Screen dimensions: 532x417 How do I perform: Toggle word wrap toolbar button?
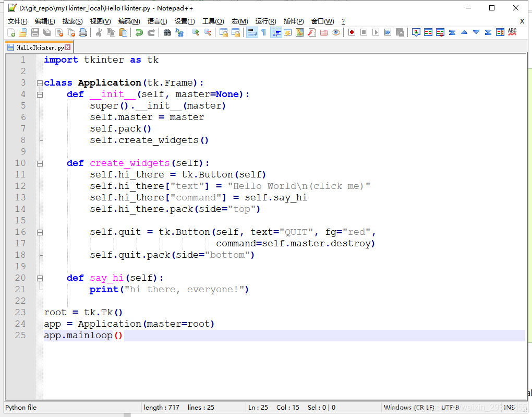click(x=252, y=32)
